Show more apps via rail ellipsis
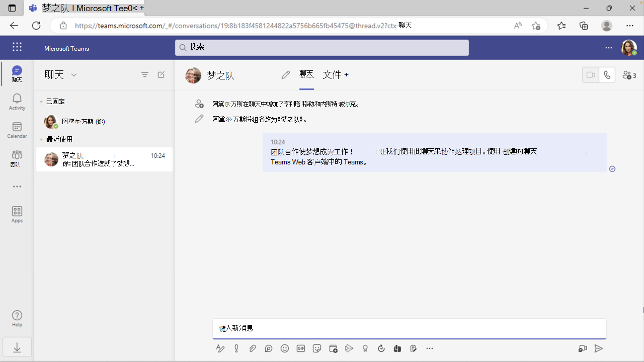 17,187
